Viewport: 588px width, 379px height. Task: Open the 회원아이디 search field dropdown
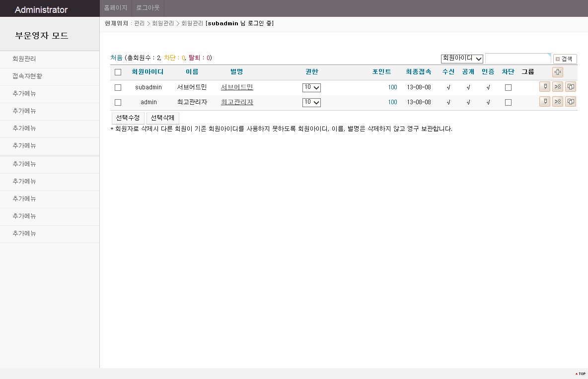pos(462,59)
